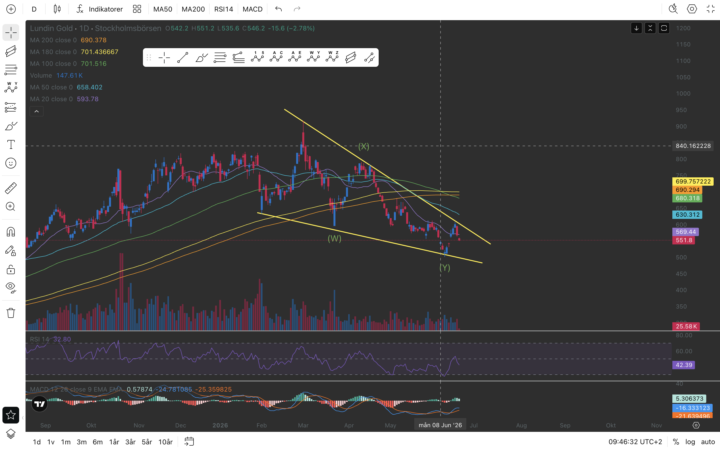
Task: Toggle hide all drawings eye icon
Action: pyautogui.click(x=11, y=288)
